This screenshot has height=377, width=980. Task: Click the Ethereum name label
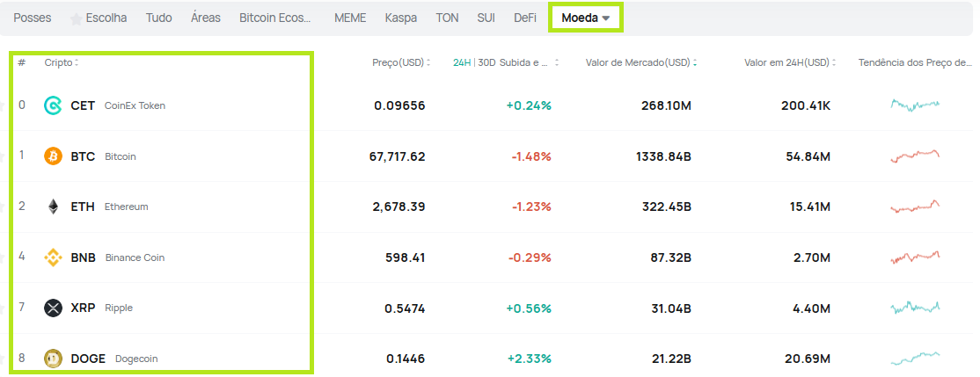tap(127, 207)
